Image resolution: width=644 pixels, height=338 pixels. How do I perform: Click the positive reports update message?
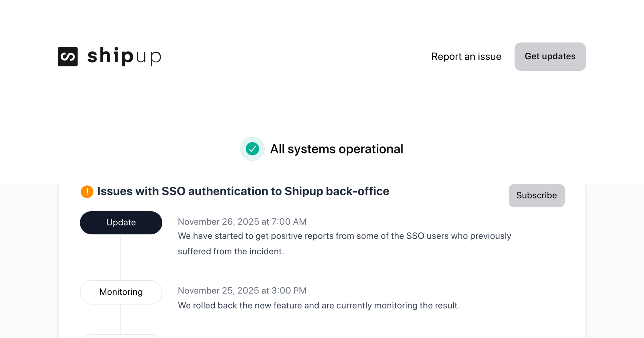344,236
